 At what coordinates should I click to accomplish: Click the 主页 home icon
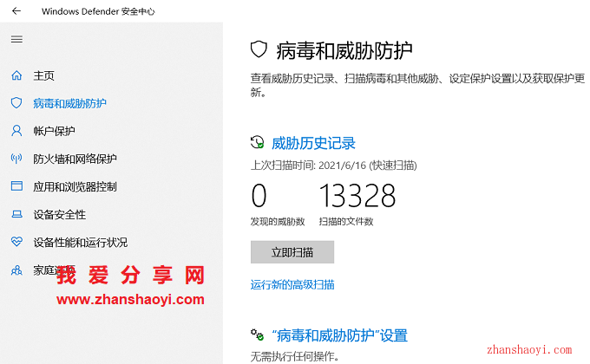point(16,75)
